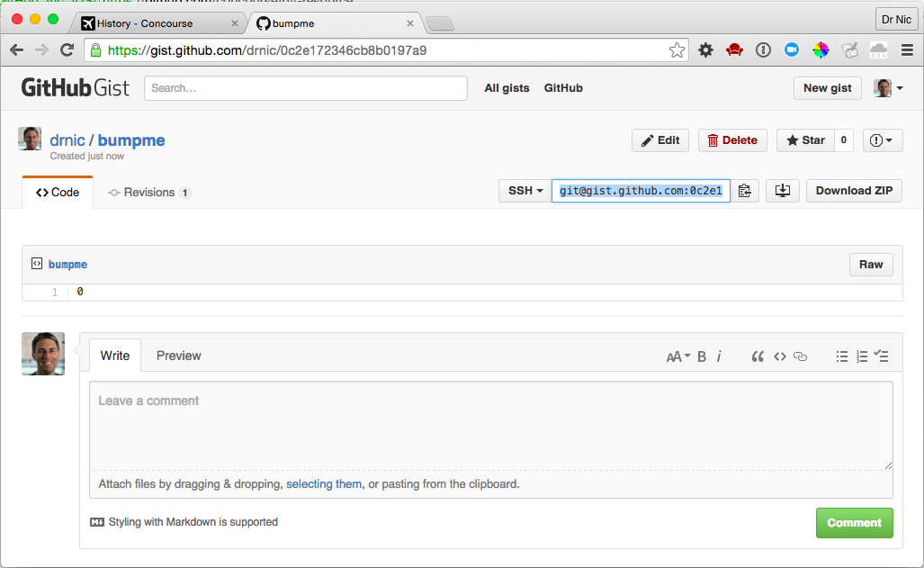Click the bumpme file name link
The width and height of the screenshot is (924, 568).
pyautogui.click(x=67, y=265)
